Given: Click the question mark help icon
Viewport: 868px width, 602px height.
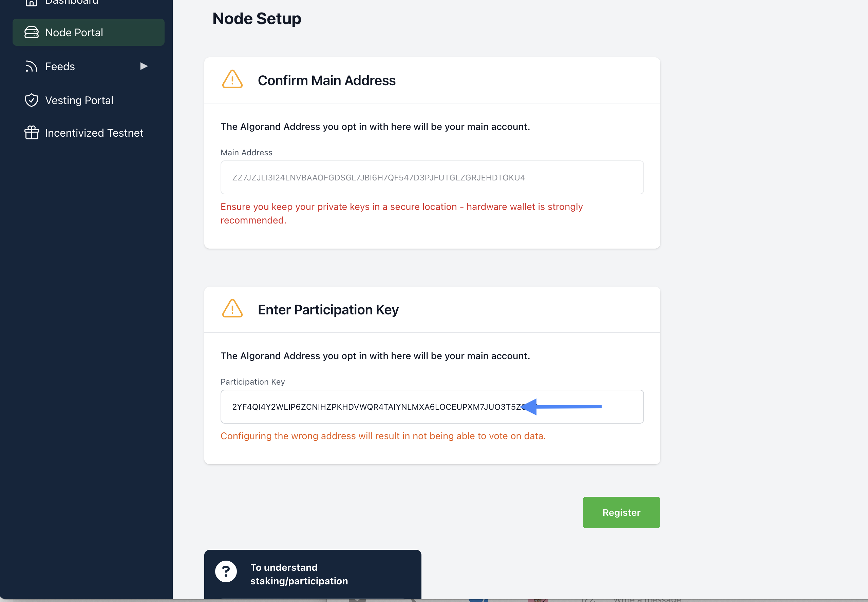Looking at the screenshot, I should (226, 571).
